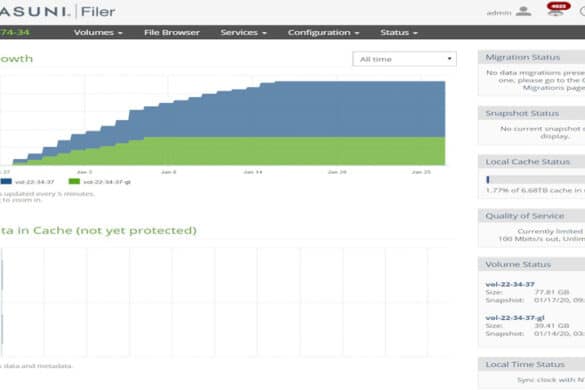Open the Volumes menu

click(98, 32)
